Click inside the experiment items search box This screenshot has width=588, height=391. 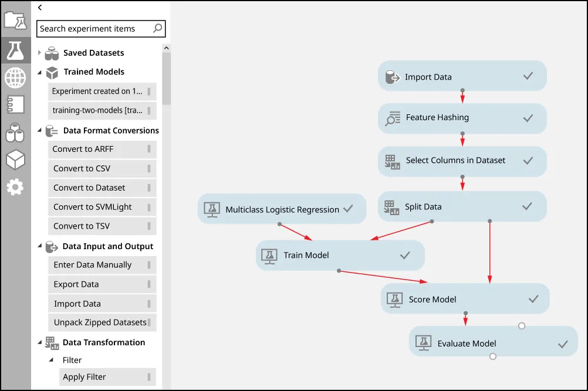pos(94,28)
